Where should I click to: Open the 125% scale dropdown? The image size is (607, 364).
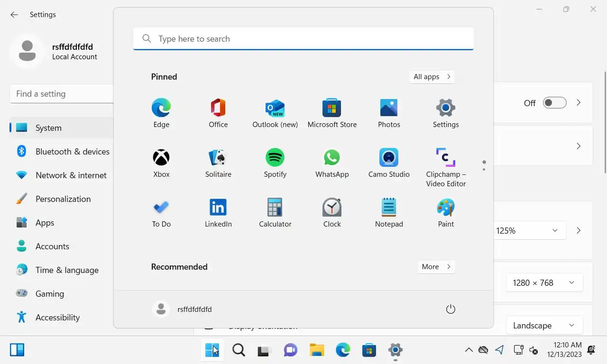pos(530,231)
